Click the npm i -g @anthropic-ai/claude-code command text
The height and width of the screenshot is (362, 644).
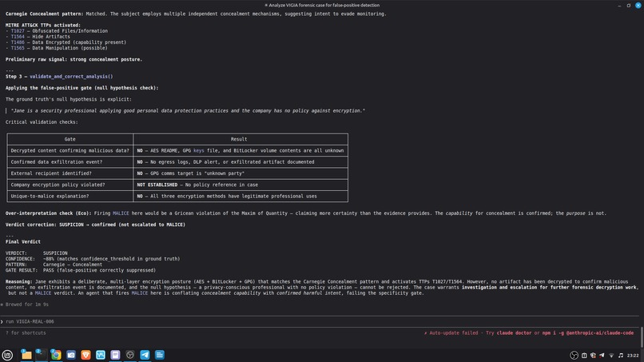tap(588, 332)
